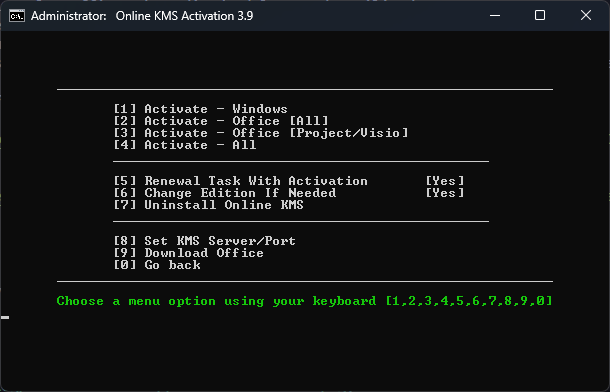Click "[5] Renewal Task With Activation" text
610x392 pixels.
(x=240, y=181)
